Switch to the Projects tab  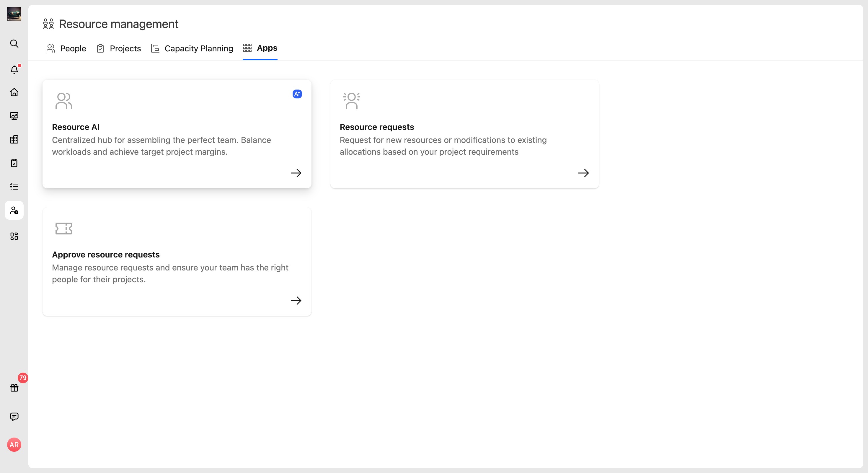tap(119, 48)
